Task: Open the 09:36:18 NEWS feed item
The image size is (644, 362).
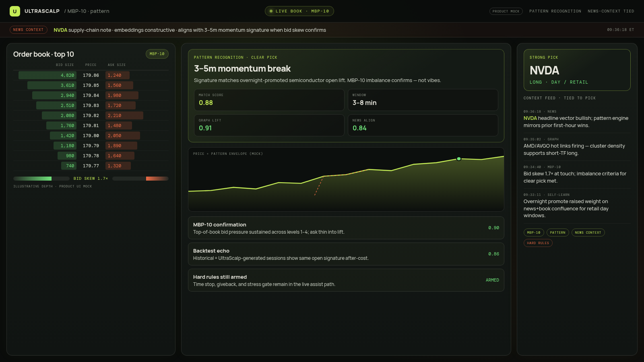Action: tap(577, 119)
